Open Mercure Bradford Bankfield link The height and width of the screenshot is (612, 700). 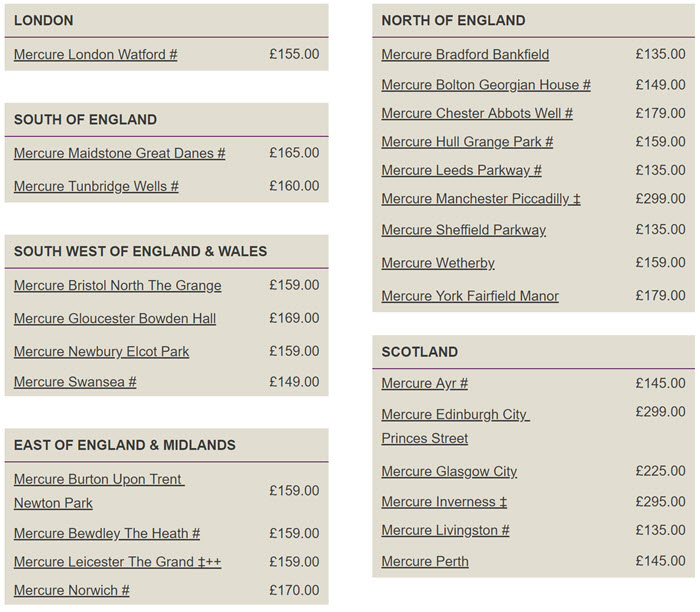(465, 54)
